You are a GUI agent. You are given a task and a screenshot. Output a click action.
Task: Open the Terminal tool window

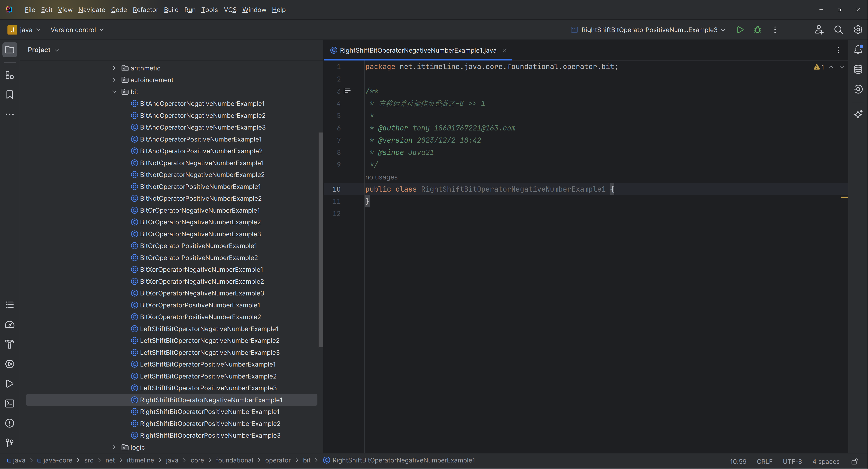tap(10, 403)
